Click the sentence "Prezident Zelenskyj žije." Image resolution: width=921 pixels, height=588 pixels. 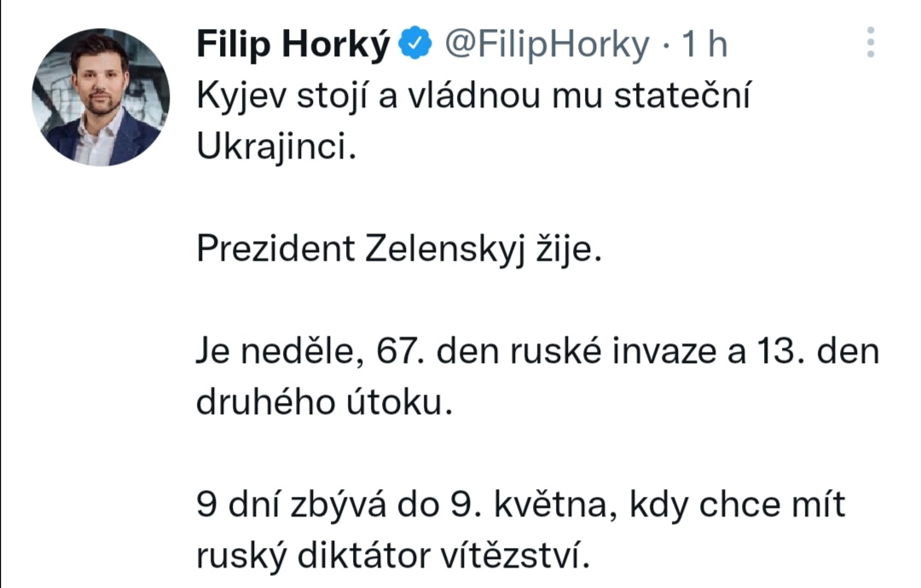(x=399, y=248)
